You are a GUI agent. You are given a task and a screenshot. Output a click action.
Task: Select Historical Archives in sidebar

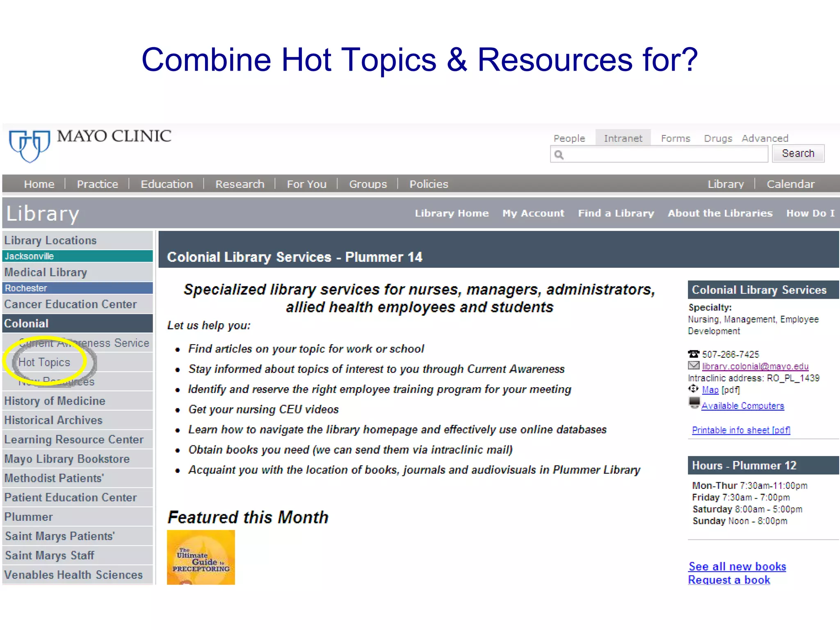click(x=78, y=420)
